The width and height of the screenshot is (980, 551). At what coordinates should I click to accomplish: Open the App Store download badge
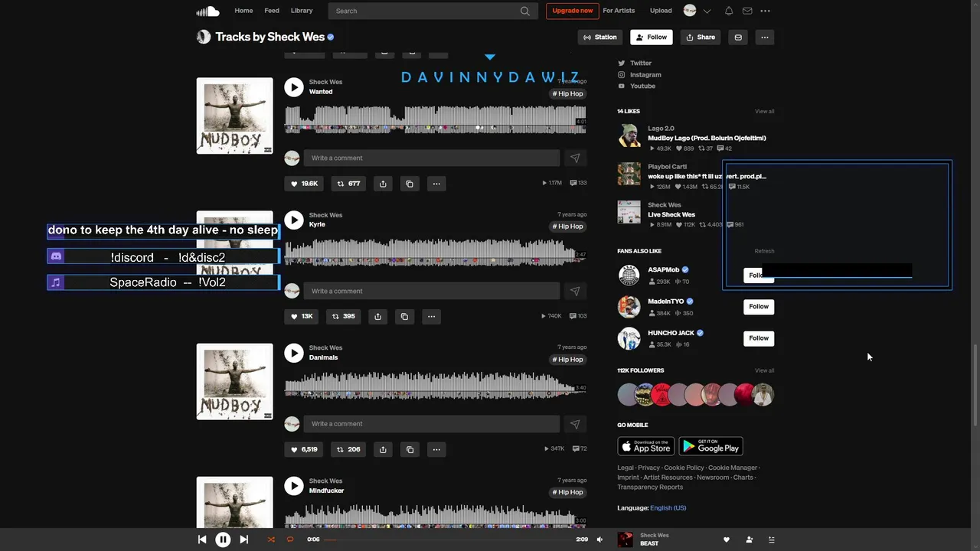(x=646, y=446)
